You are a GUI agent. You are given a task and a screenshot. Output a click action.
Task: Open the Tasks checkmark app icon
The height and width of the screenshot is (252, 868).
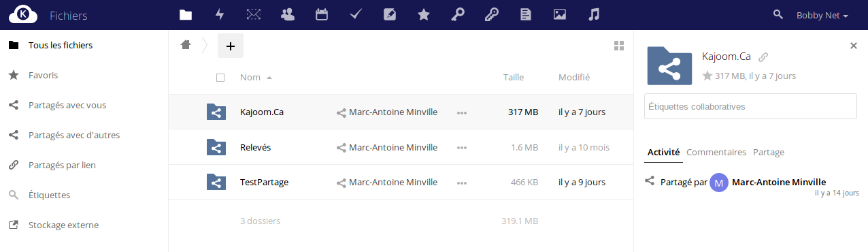tap(356, 14)
